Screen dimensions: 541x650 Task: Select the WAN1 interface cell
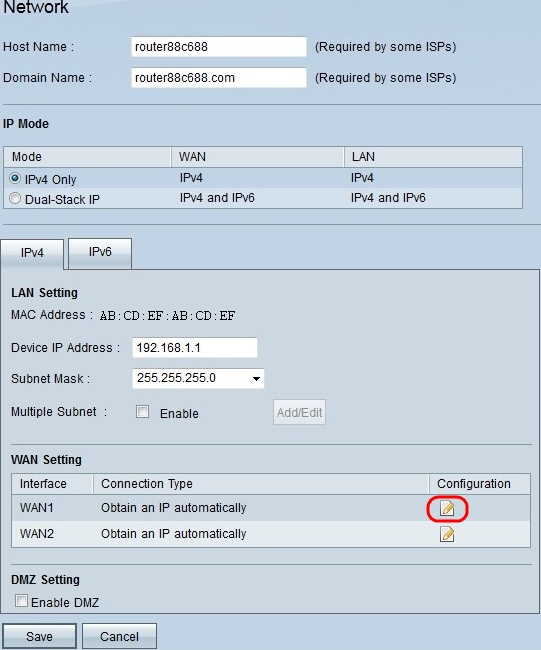click(52, 508)
